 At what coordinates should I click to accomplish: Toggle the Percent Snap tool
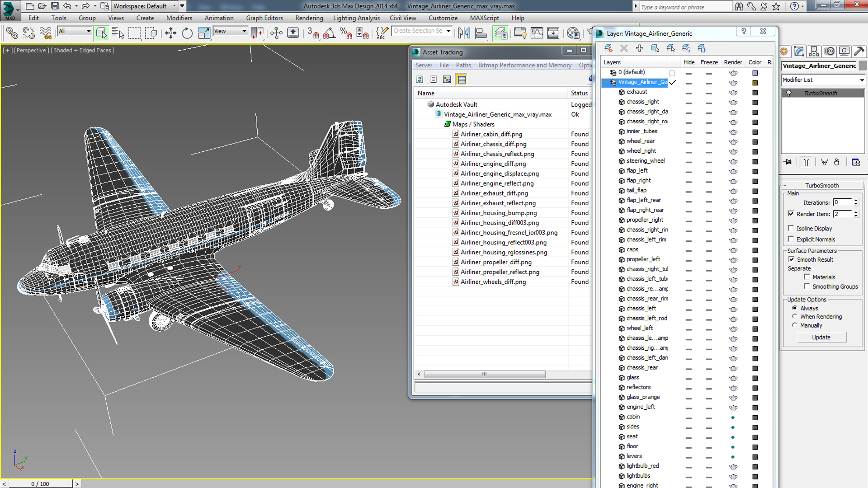pos(346,33)
